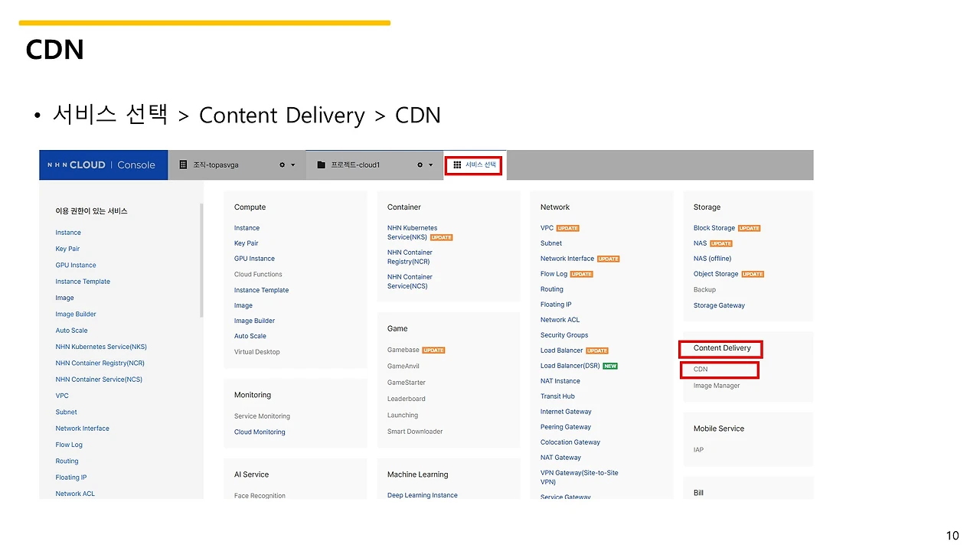
Task: Open Instance Template in the Compute section
Action: (x=261, y=290)
